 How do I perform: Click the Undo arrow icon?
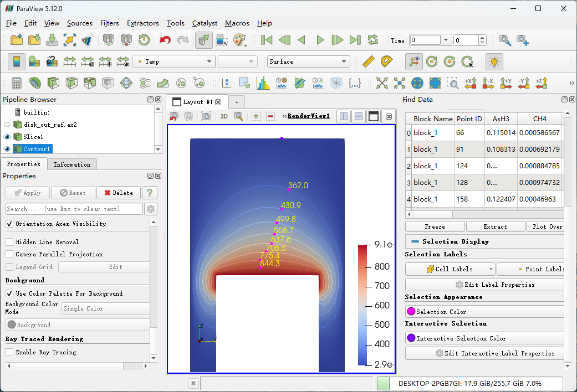(x=165, y=40)
